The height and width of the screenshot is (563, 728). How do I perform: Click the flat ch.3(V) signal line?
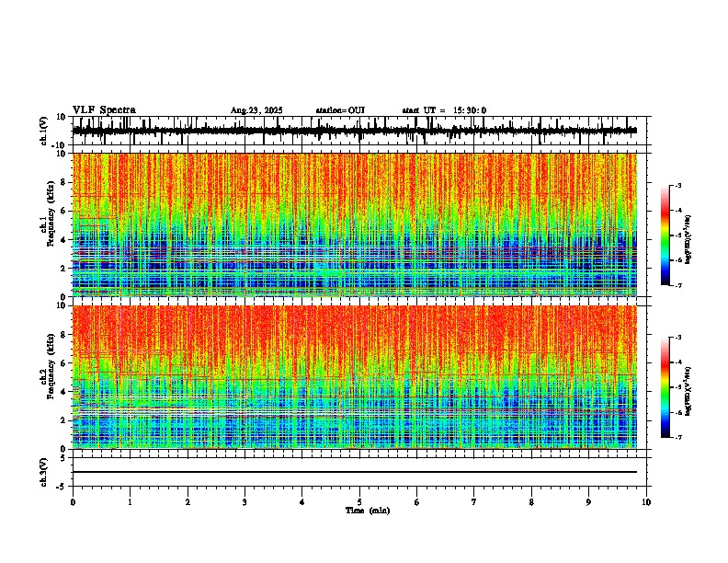tap(355, 472)
